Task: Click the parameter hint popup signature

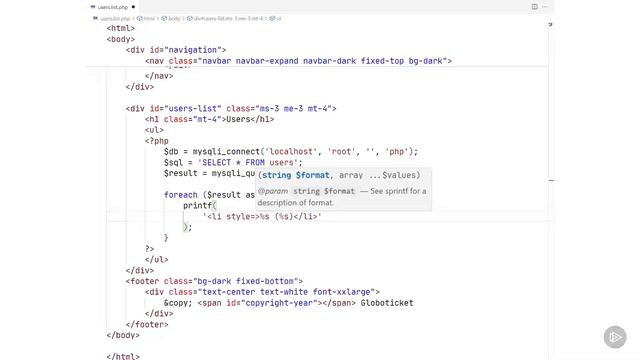Action: click(x=339, y=175)
